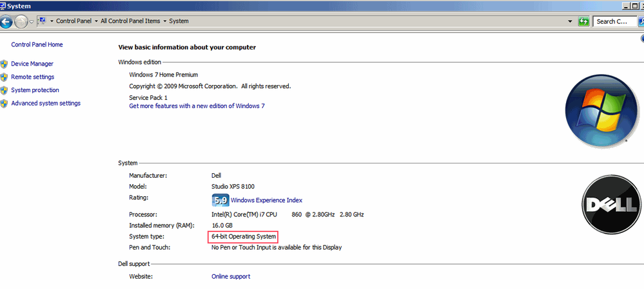The height and width of the screenshot is (289, 644).
Task: Click the 5.9 rating score icon
Action: click(220, 200)
